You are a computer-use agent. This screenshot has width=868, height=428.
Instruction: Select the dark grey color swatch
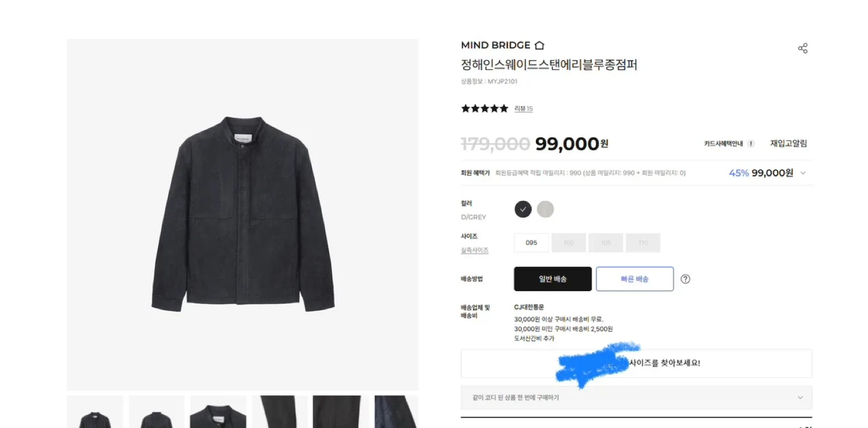tap(523, 209)
